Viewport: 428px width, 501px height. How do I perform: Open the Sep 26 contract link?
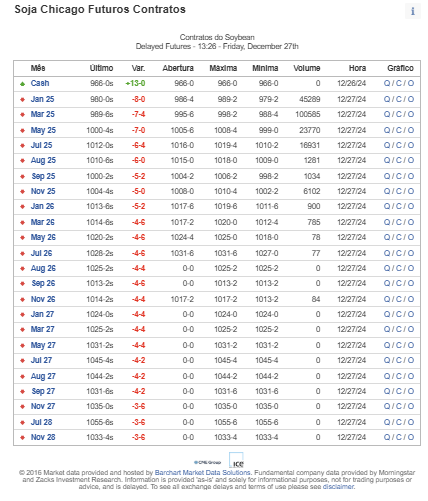click(43, 283)
